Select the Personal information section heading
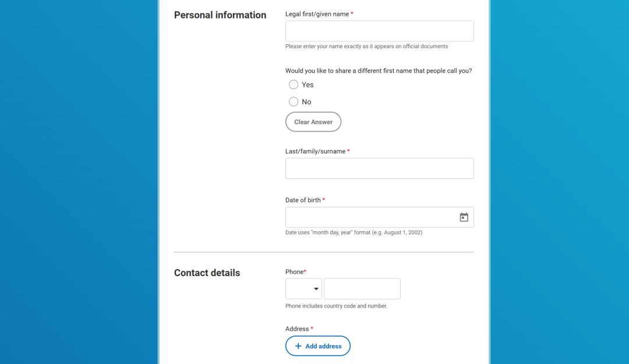Viewport: 629px width, 364px height. (x=220, y=15)
